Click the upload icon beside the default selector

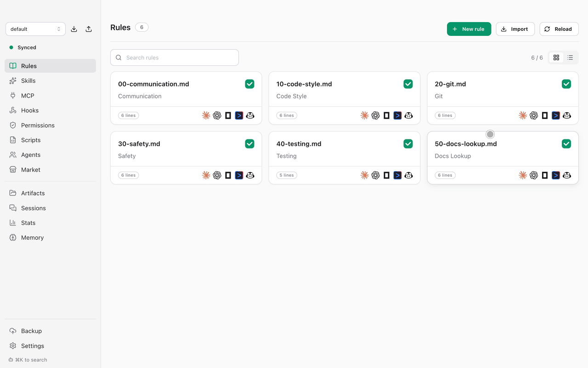click(x=89, y=29)
